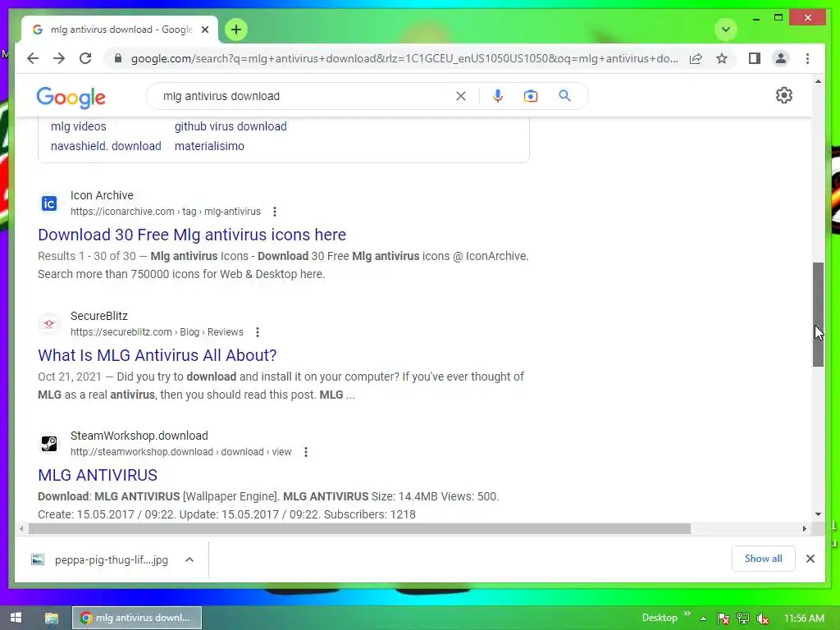Open Chrome's three-dot menu
This screenshot has width=840, height=630.
click(x=807, y=58)
